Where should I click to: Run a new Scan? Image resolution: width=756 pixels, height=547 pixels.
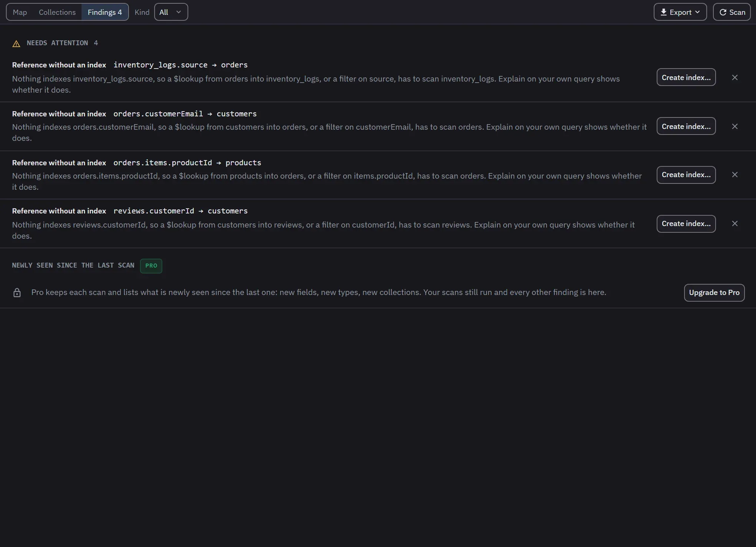tap(732, 12)
